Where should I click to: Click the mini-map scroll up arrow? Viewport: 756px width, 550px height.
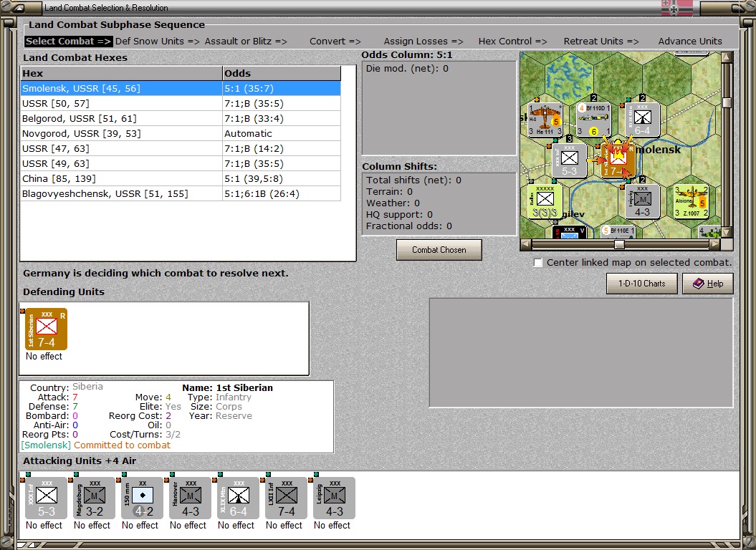(727, 57)
